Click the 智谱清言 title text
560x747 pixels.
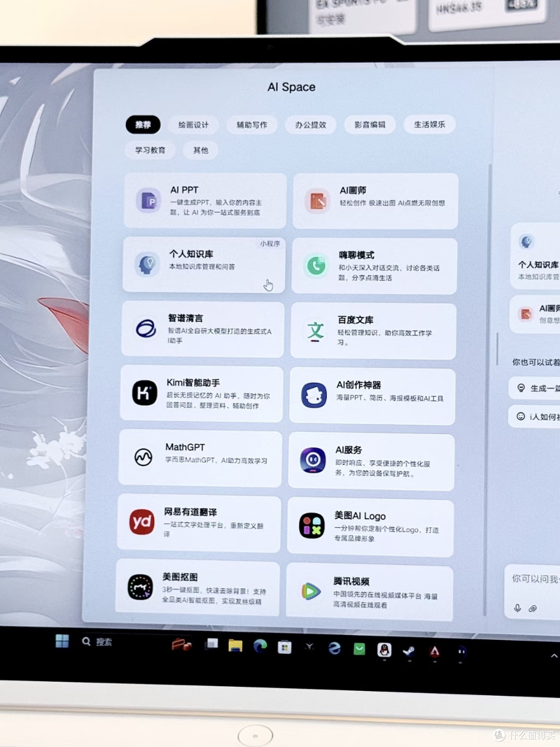click(186, 318)
